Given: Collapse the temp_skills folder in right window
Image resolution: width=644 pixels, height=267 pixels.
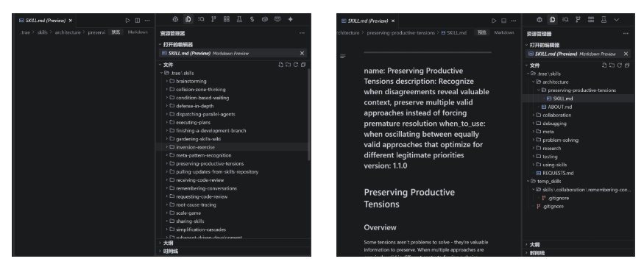Looking at the screenshot, I should (x=578, y=181).
